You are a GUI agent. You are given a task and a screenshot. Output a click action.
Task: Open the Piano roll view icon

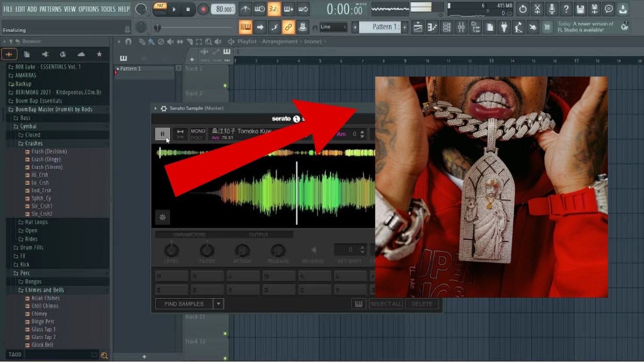(x=432, y=27)
